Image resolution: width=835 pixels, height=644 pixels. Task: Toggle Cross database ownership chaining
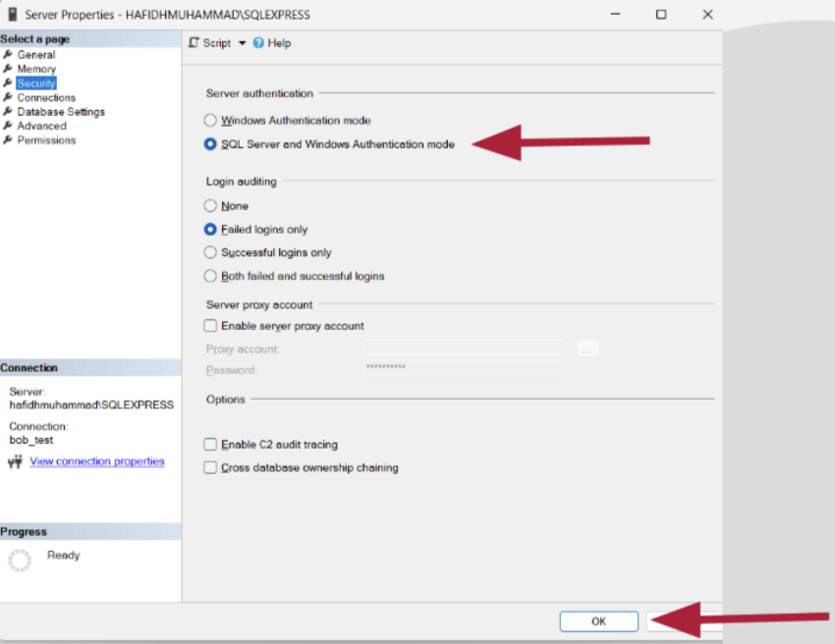pyautogui.click(x=210, y=468)
